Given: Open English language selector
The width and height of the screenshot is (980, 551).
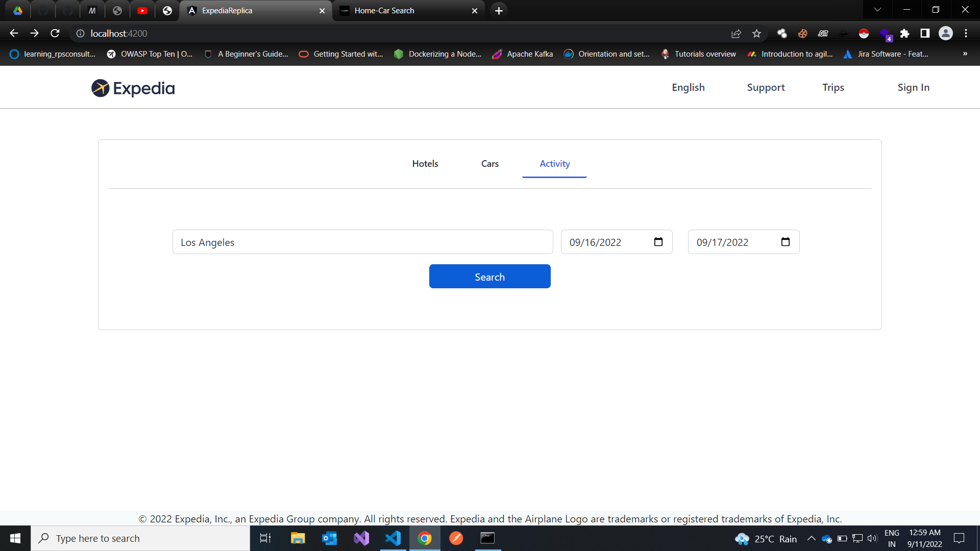Looking at the screenshot, I should (x=688, y=87).
